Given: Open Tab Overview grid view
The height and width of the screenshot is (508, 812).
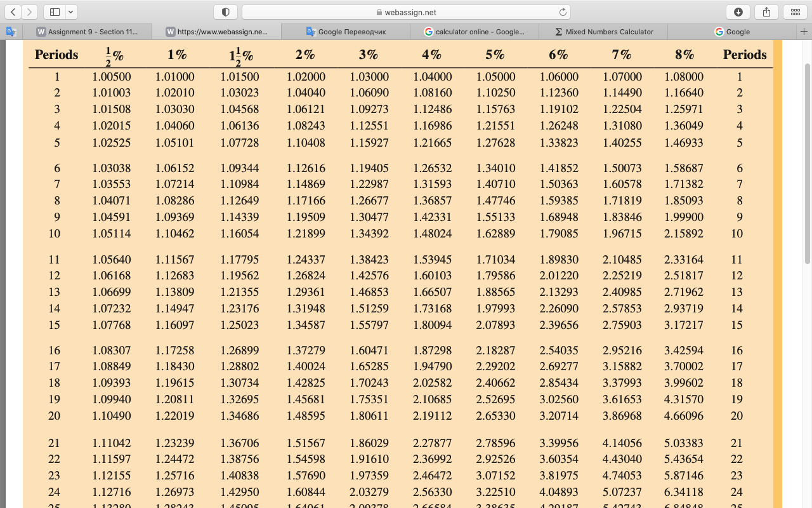Looking at the screenshot, I should [795, 11].
